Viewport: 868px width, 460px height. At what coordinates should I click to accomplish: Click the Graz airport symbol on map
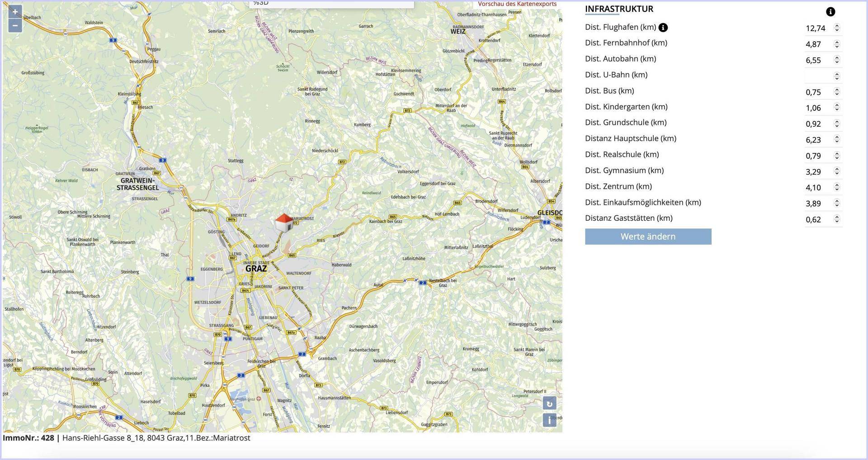tap(259, 399)
